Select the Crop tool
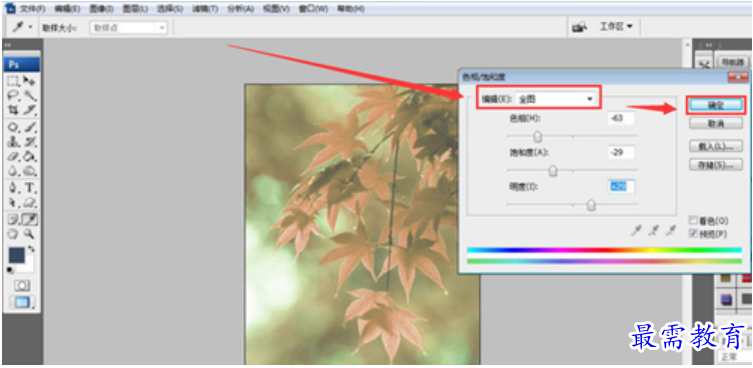The width and height of the screenshot is (753, 368). [13, 110]
